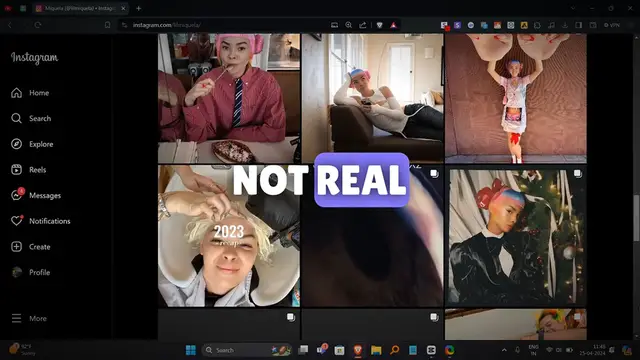Open post of person under giant hands

tap(516, 98)
